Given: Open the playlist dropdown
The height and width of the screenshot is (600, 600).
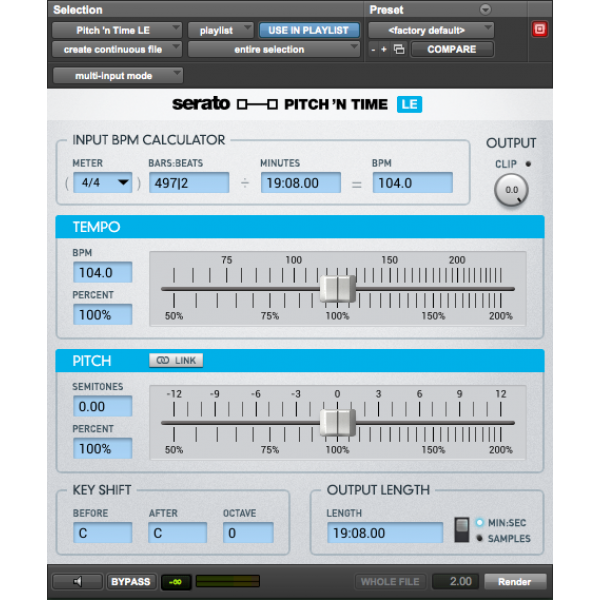Looking at the screenshot, I should (x=220, y=30).
